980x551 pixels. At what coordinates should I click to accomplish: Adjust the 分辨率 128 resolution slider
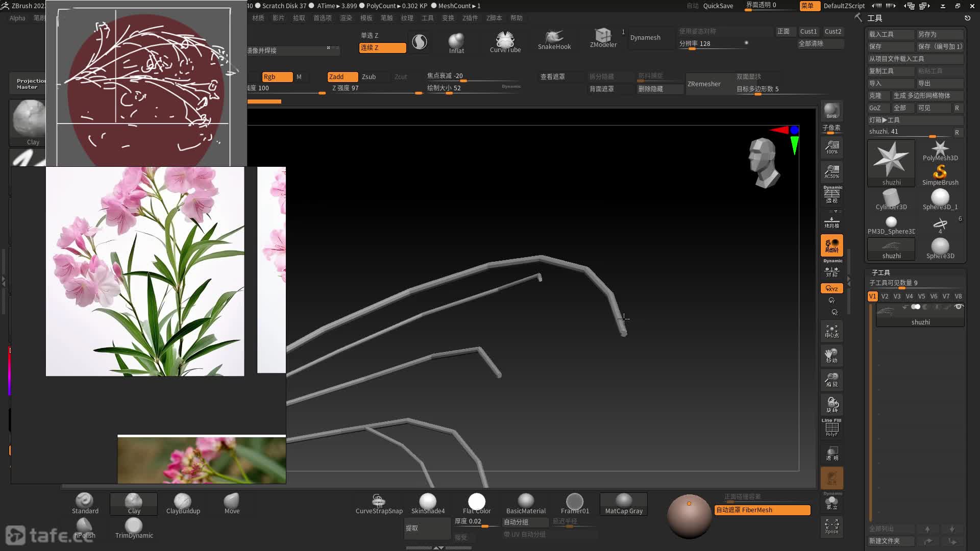(715, 44)
